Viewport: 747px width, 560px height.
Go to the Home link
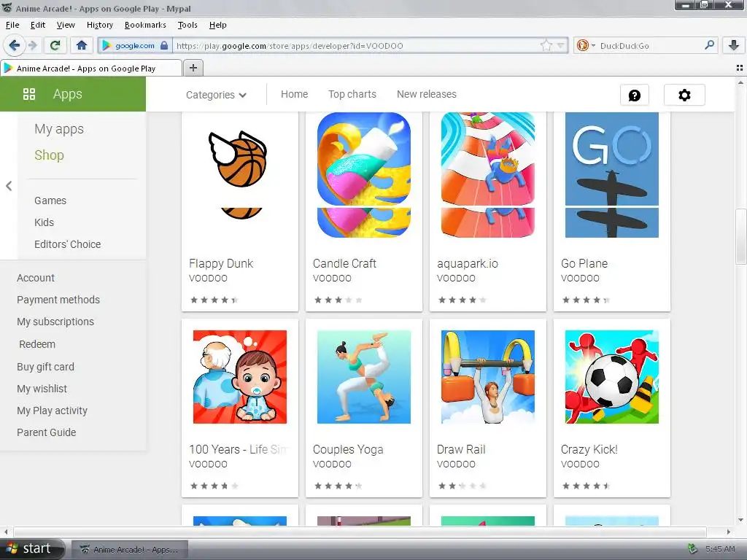[295, 94]
